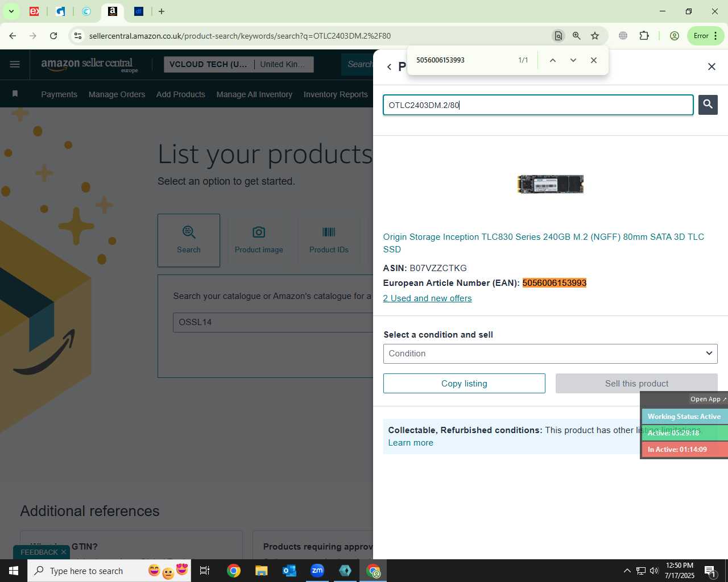View site information icon beside URL

78,36
